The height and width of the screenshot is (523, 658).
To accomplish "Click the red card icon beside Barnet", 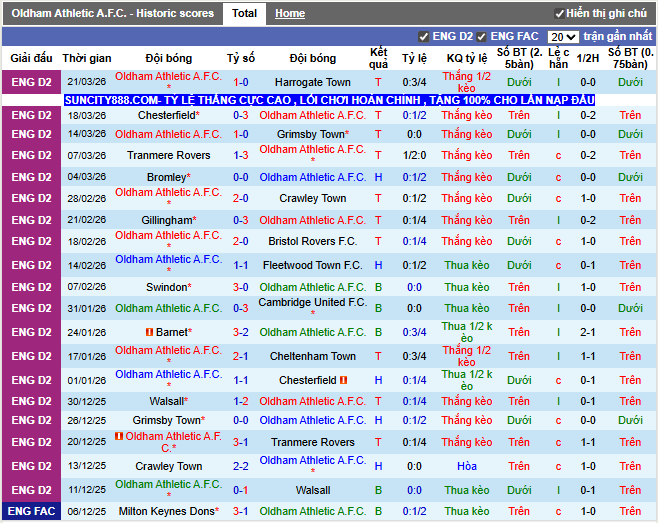I will click(149, 332).
